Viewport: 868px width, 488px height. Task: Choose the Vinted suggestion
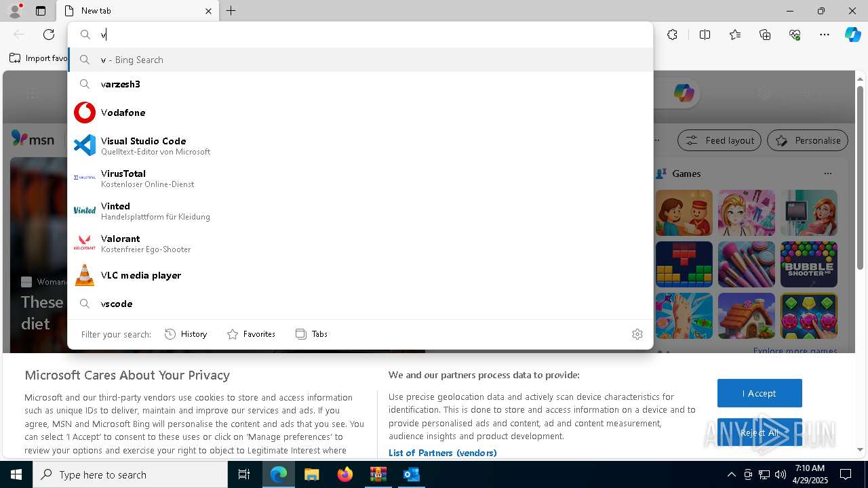360,210
